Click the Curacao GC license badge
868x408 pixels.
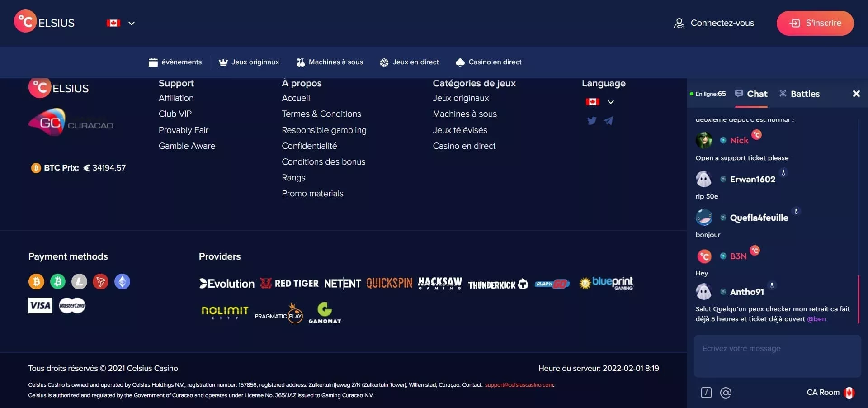[71, 122]
